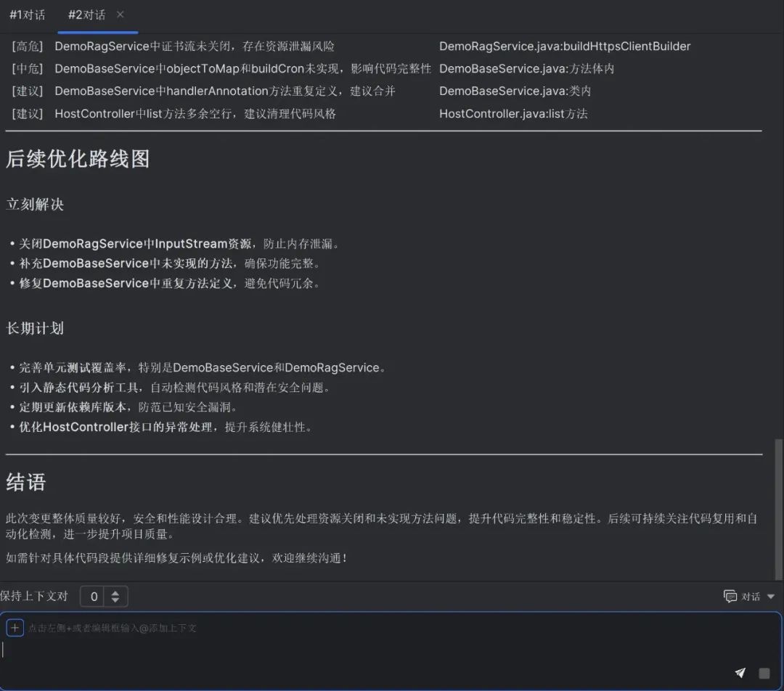Click the 结语 section heading

click(x=26, y=483)
